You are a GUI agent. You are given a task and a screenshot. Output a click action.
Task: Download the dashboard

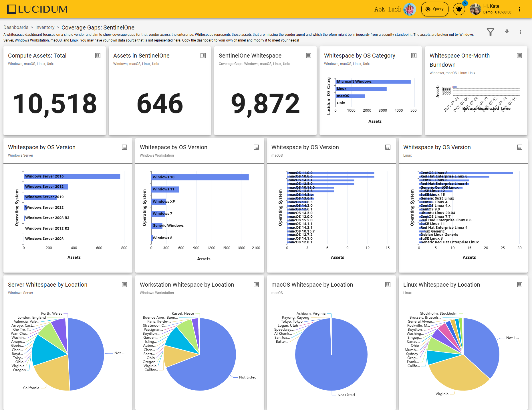(x=507, y=32)
